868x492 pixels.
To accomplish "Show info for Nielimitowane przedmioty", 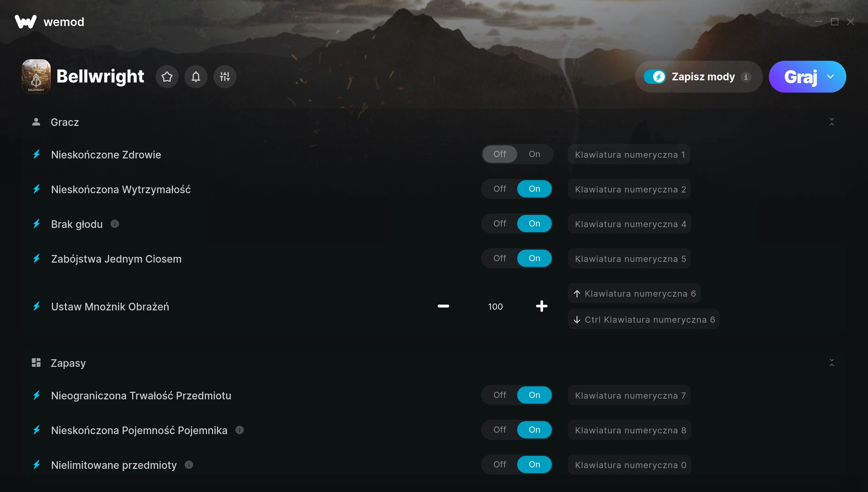I will [189, 465].
